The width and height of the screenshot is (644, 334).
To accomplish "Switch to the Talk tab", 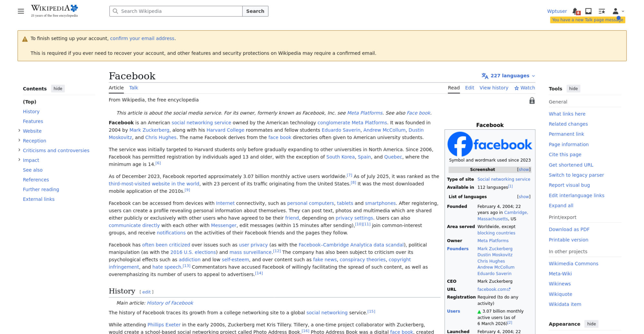I will 134,88.
